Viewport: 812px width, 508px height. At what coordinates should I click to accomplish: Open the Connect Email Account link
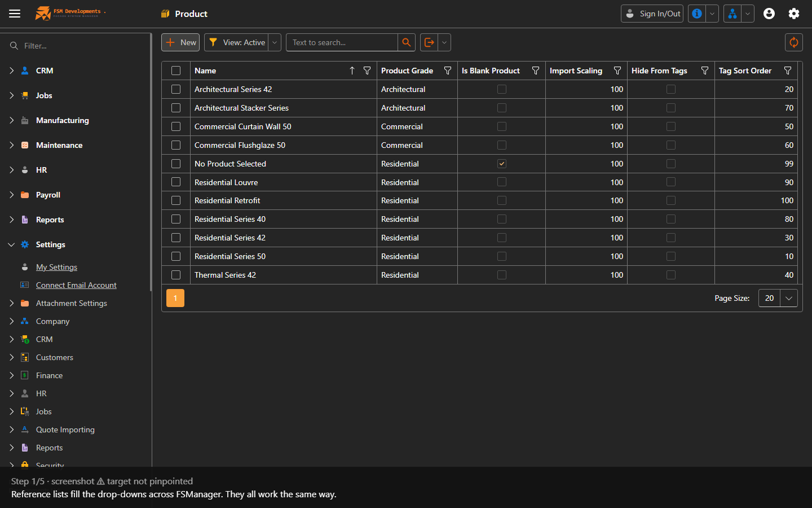(76, 285)
